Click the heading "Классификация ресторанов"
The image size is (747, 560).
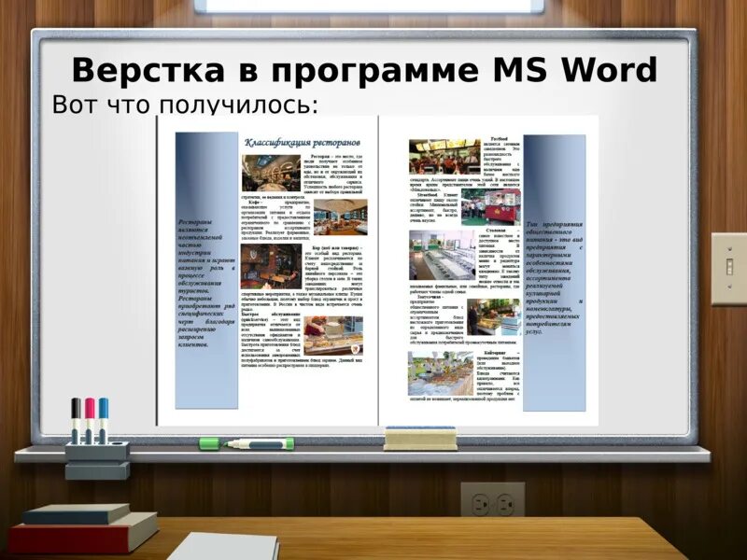pyautogui.click(x=302, y=143)
